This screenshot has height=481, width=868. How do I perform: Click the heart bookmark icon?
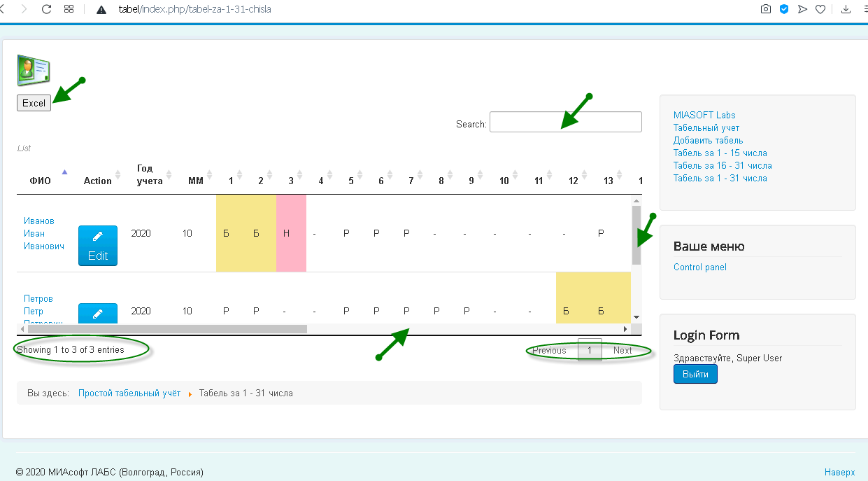tap(820, 9)
